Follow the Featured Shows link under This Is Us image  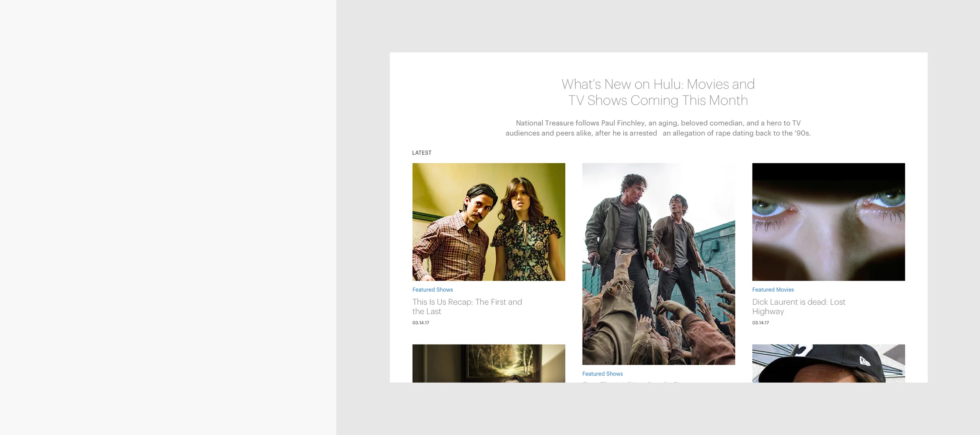(x=432, y=290)
